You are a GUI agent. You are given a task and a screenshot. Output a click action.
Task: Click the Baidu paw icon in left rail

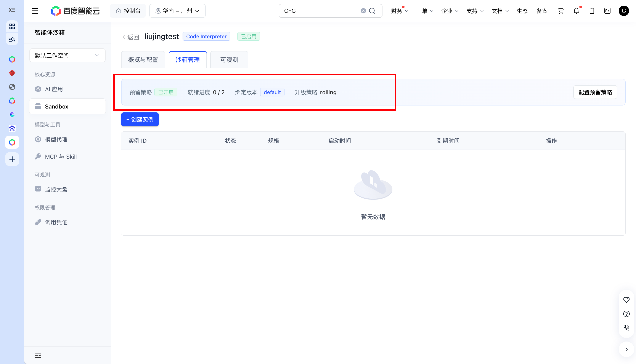pyautogui.click(x=12, y=128)
